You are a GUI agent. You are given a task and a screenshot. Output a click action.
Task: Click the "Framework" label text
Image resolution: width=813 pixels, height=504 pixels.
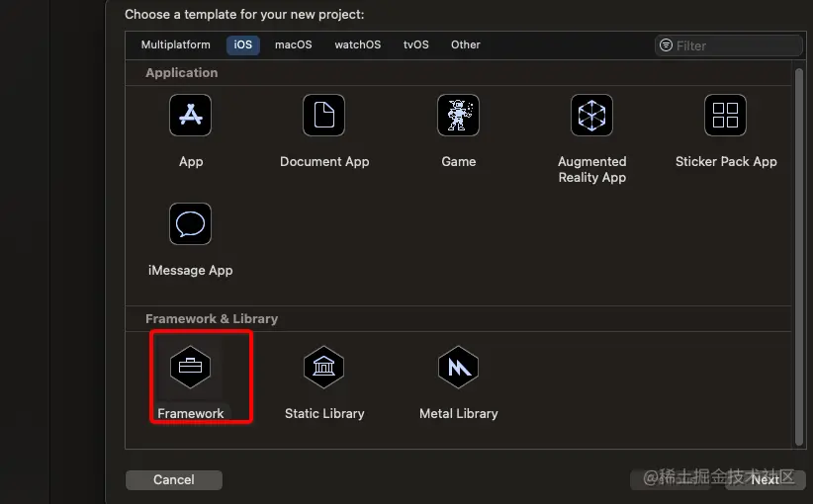pyautogui.click(x=190, y=413)
